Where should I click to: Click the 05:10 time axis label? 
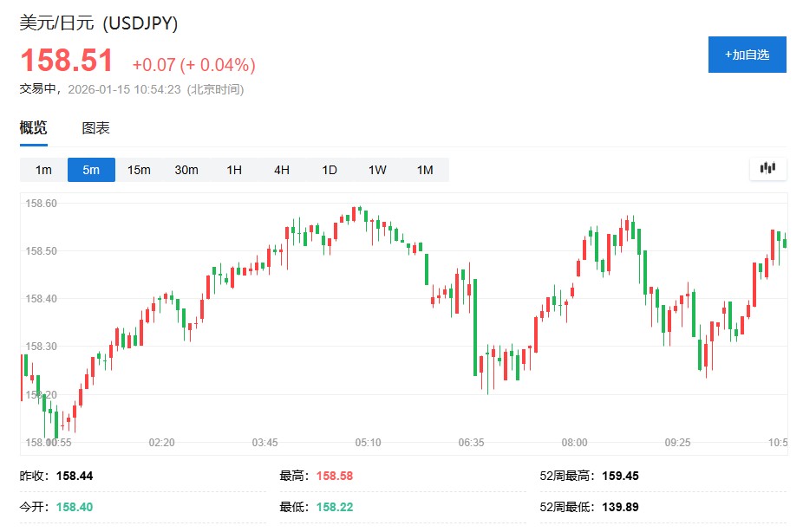coord(368,443)
